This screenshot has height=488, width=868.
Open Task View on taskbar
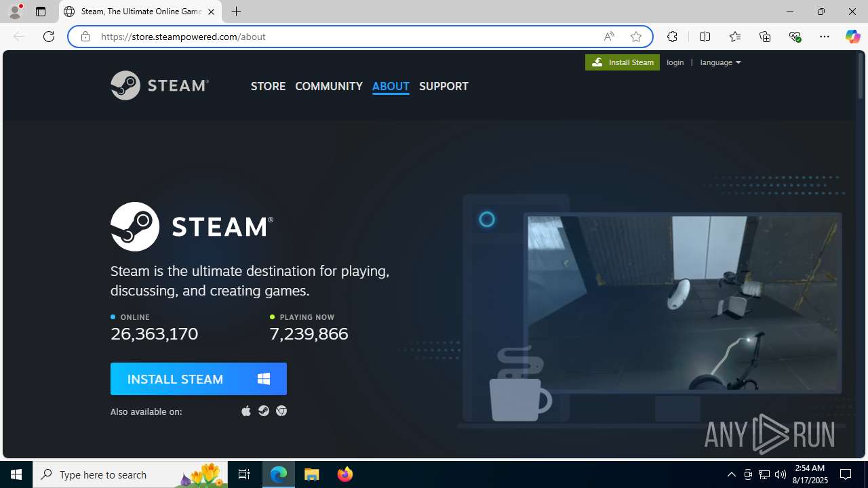pyautogui.click(x=244, y=474)
